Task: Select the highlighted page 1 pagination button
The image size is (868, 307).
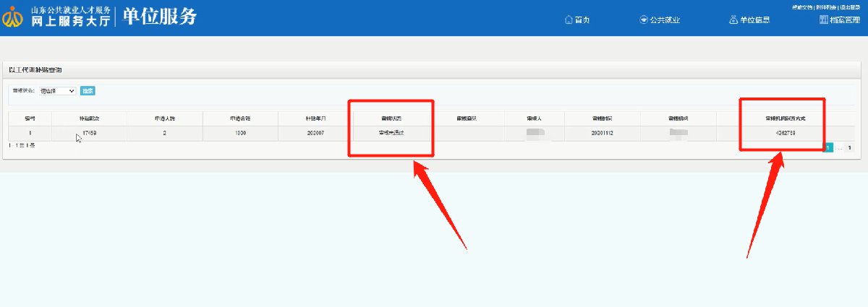Action: [829, 147]
